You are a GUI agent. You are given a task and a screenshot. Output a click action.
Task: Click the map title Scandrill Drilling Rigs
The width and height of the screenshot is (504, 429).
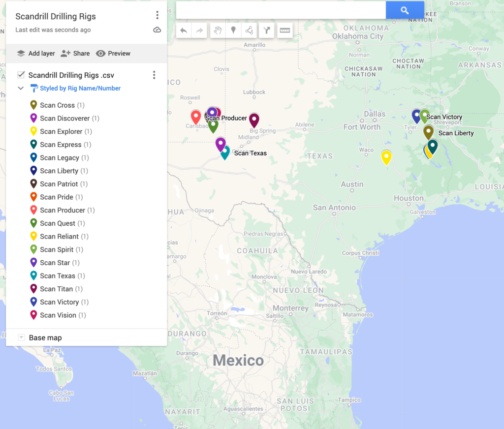click(56, 16)
